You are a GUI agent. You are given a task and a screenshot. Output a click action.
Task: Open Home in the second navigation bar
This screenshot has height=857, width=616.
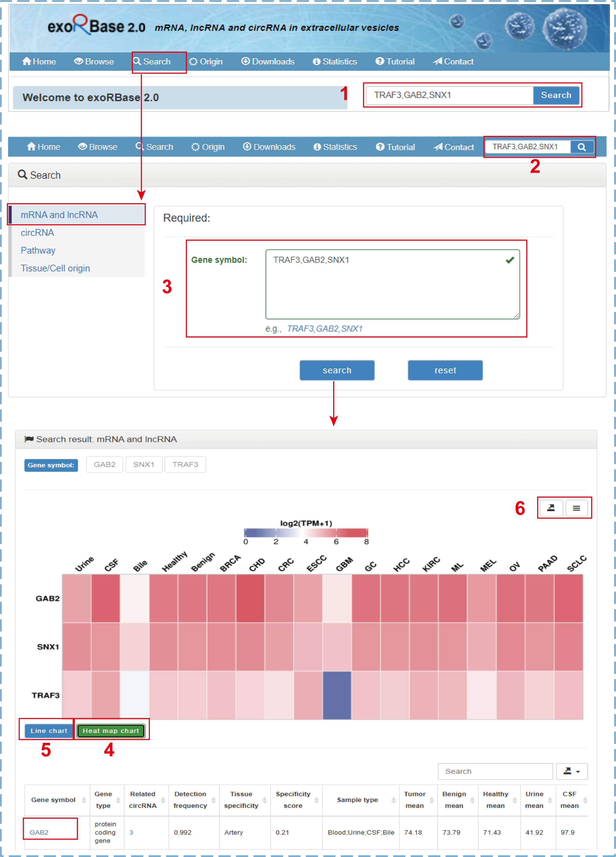pyautogui.click(x=43, y=147)
